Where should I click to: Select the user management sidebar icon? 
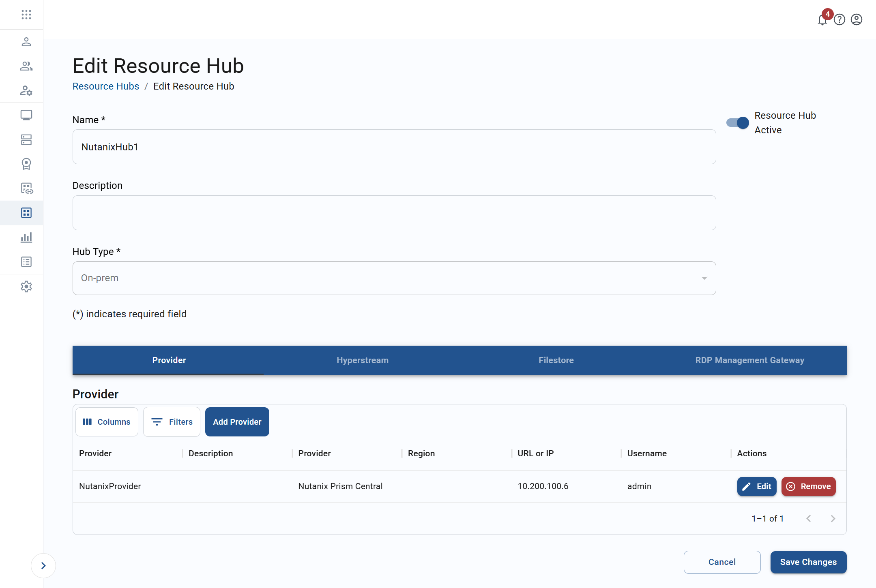coord(26,42)
